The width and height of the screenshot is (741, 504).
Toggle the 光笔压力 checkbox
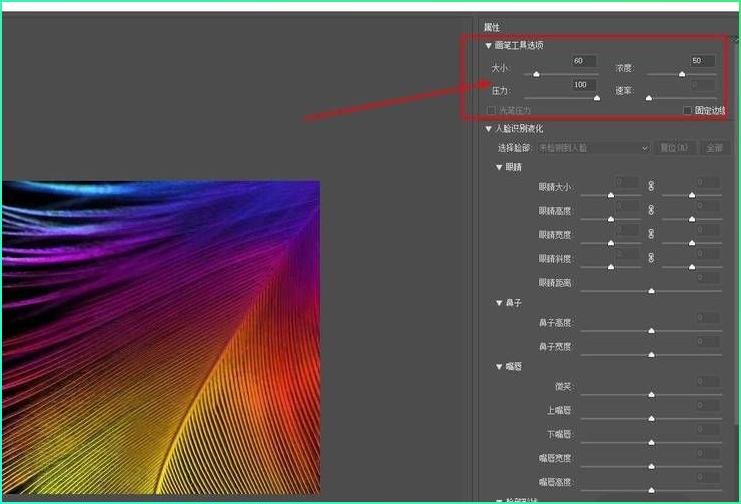491,110
